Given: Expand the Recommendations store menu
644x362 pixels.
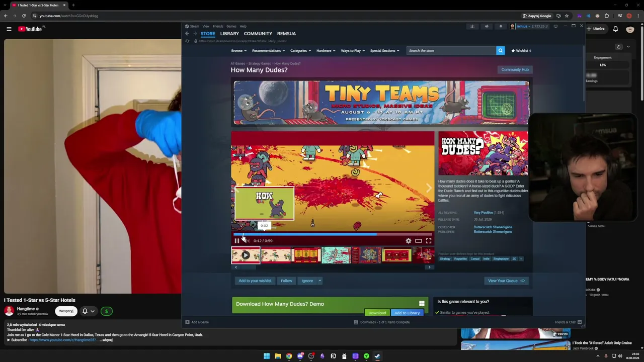Looking at the screenshot, I should point(268,50).
